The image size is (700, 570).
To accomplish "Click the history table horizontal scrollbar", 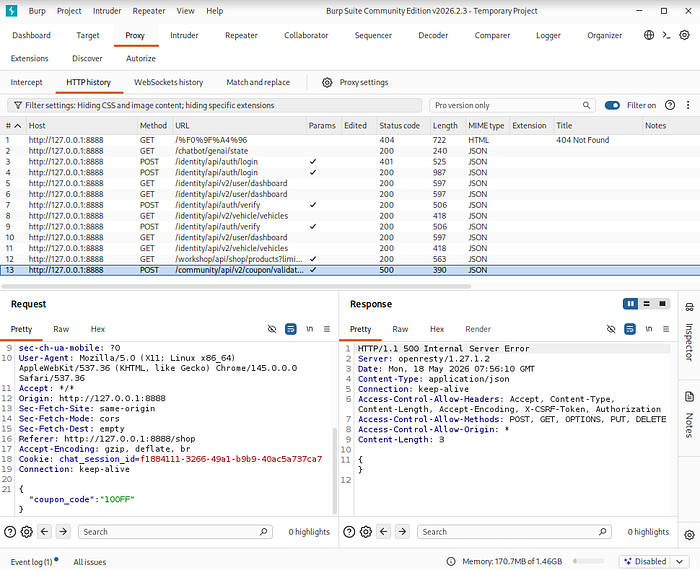I will (x=236, y=286).
